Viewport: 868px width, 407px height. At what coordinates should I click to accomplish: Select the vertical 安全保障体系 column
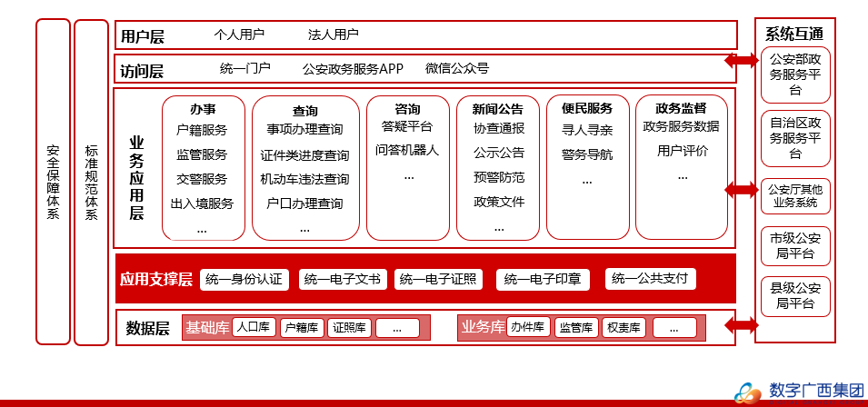(x=53, y=182)
